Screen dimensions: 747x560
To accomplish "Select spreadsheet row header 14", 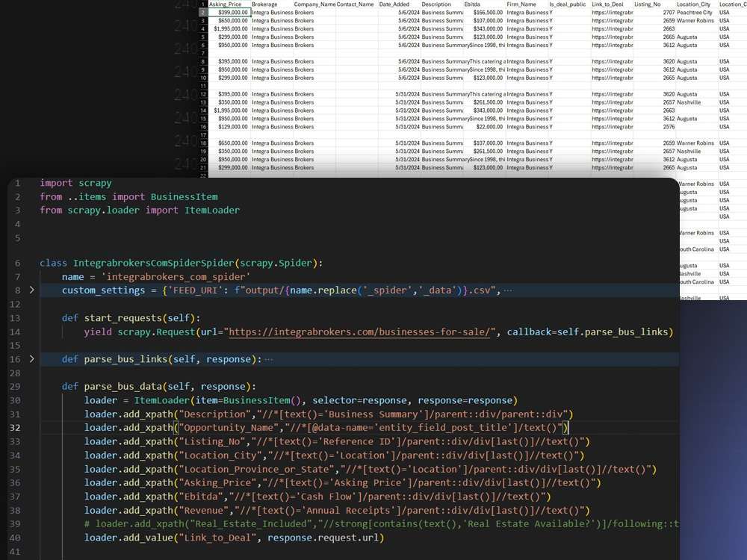I will tap(203, 111).
